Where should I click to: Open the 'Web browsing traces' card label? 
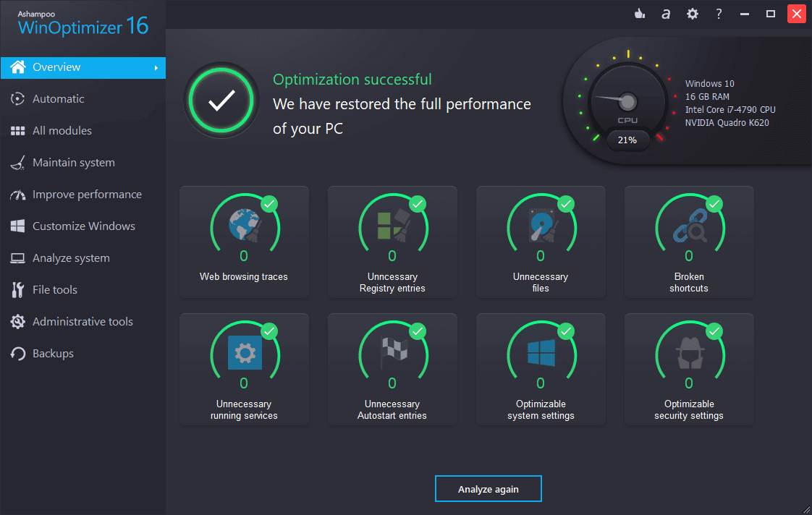[x=243, y=277]
